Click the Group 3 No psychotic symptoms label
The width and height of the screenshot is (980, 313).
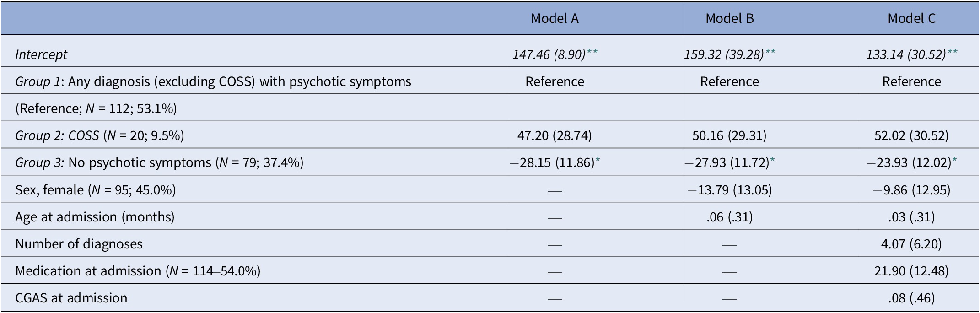click(x=159, y=162)
